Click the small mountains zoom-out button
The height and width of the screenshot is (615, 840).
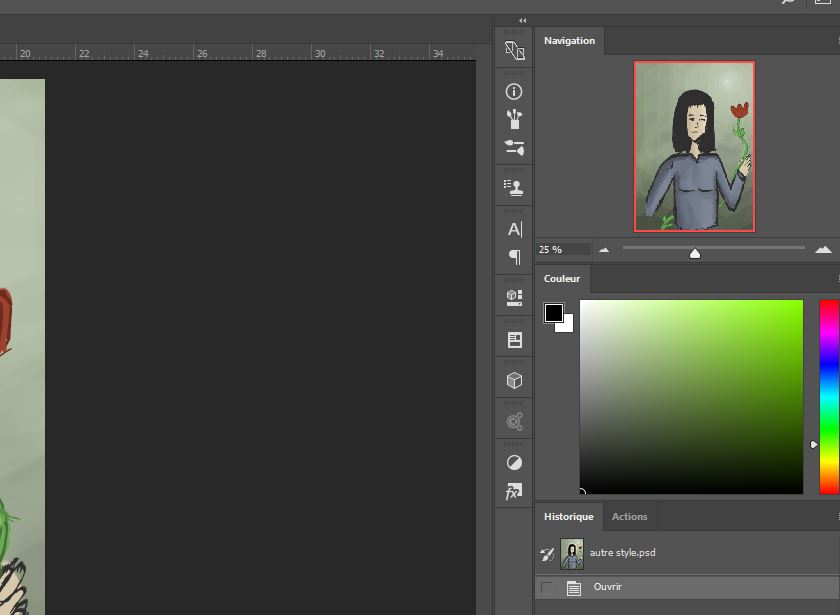pyautogui.click(x=604, y=249)
